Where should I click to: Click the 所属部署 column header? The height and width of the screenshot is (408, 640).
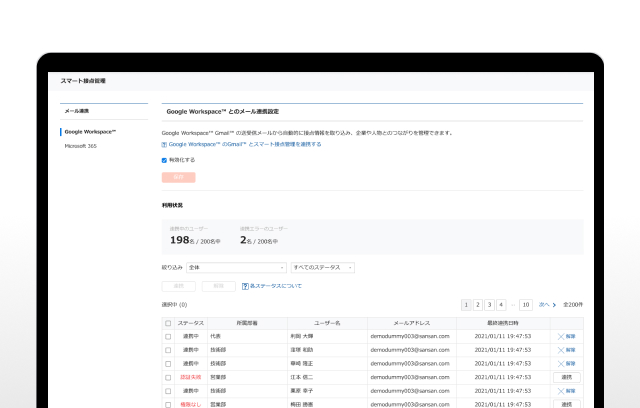pos(247,323)
